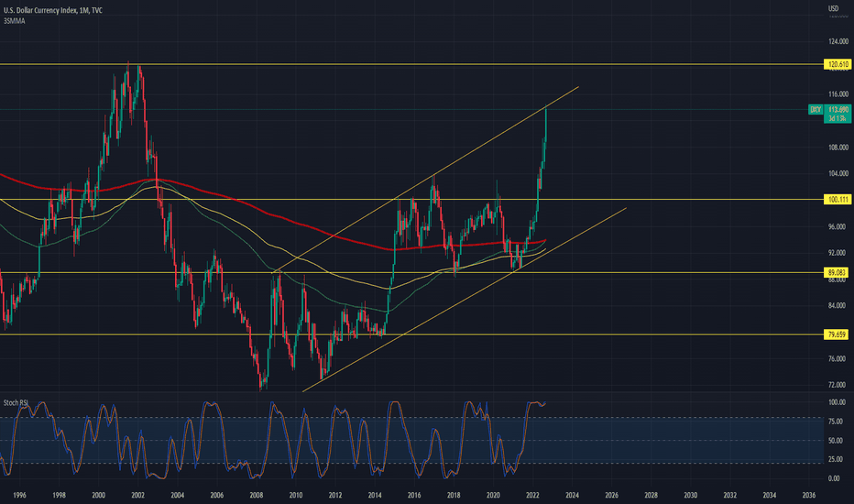Click the 76.000 price axis value

(838, 358)
